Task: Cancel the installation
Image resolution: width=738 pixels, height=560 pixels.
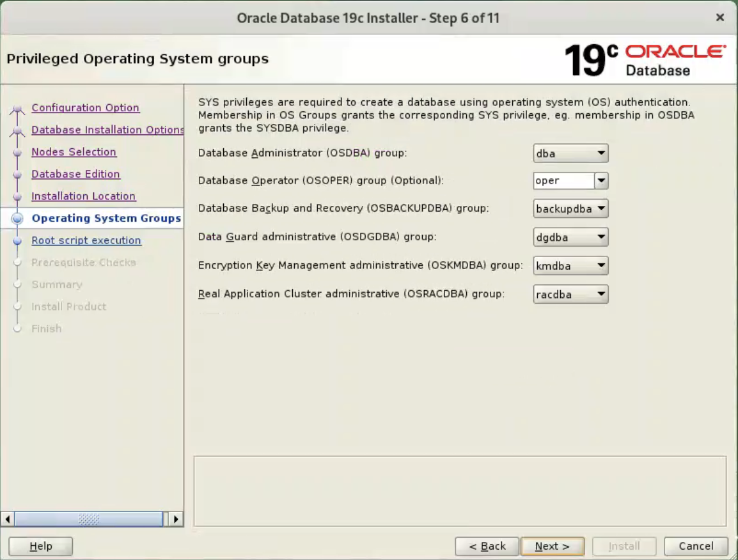Action: click(696, 547)
